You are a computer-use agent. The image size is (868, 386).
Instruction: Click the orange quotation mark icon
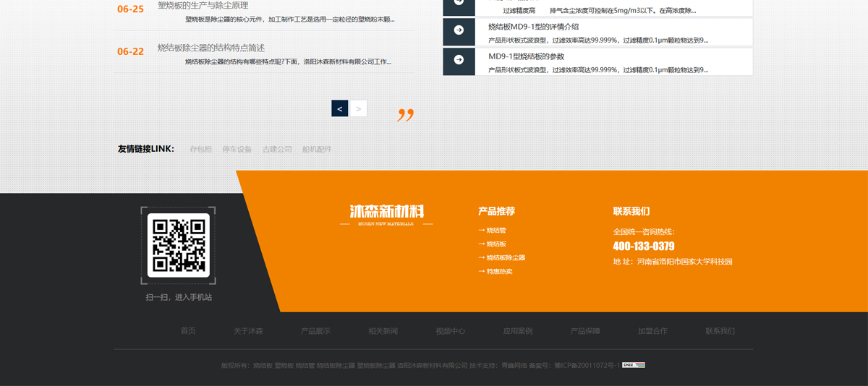pos(406,115)
